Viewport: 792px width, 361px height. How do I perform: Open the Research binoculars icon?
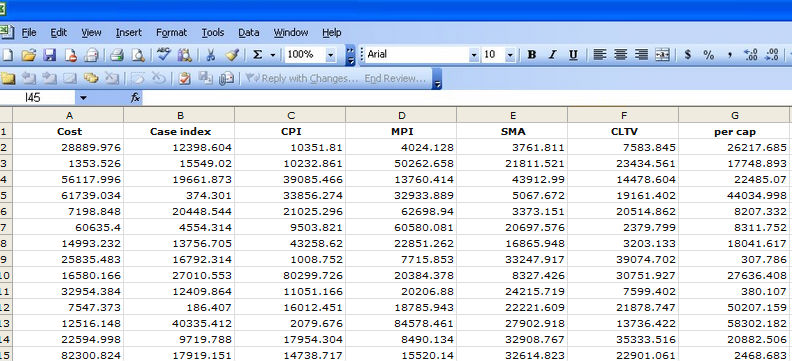185,55
